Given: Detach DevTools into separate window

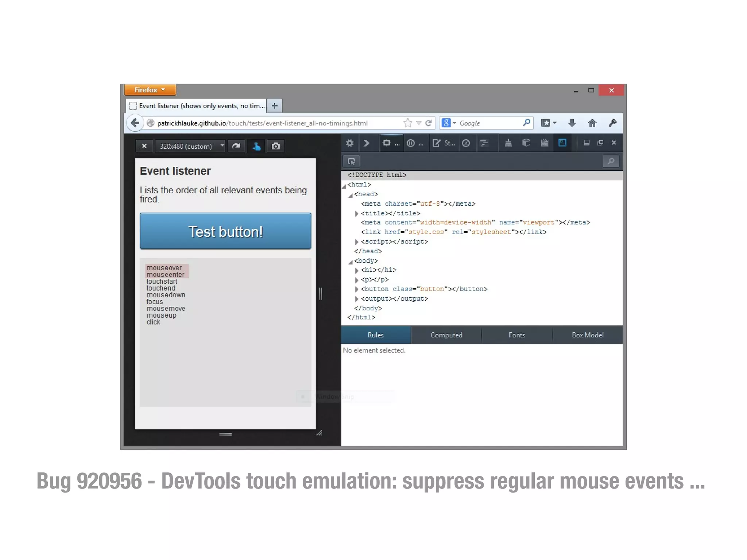Looking at the screenshot, I should pyautogui.click(x=600, y=143).
